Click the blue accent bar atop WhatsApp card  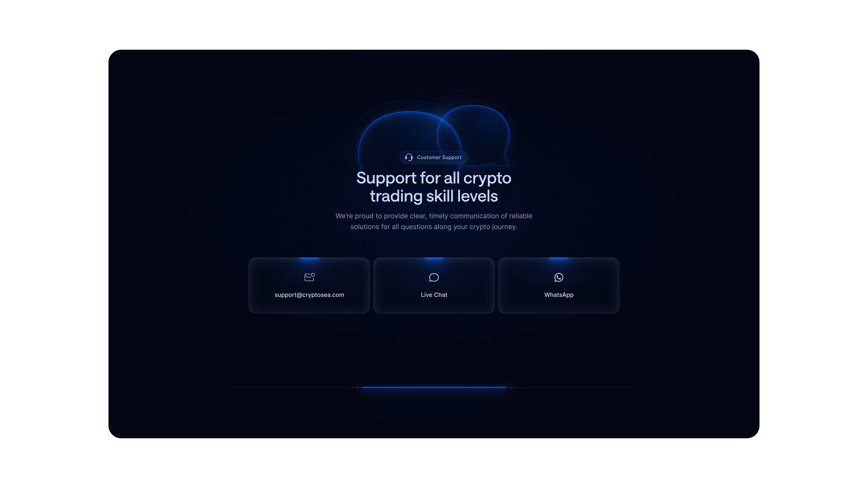[x=559, y=258]
